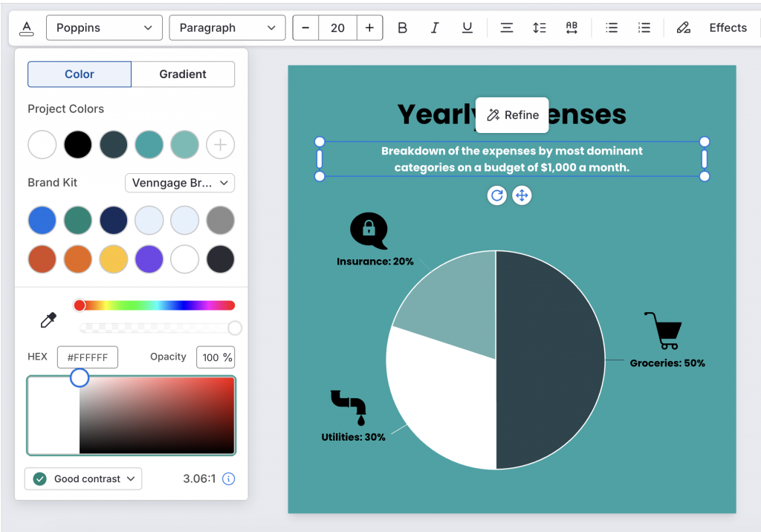Click the opacity slider handle
The width and height of the screenshot is (761, 532).
(x=235, y=328)
